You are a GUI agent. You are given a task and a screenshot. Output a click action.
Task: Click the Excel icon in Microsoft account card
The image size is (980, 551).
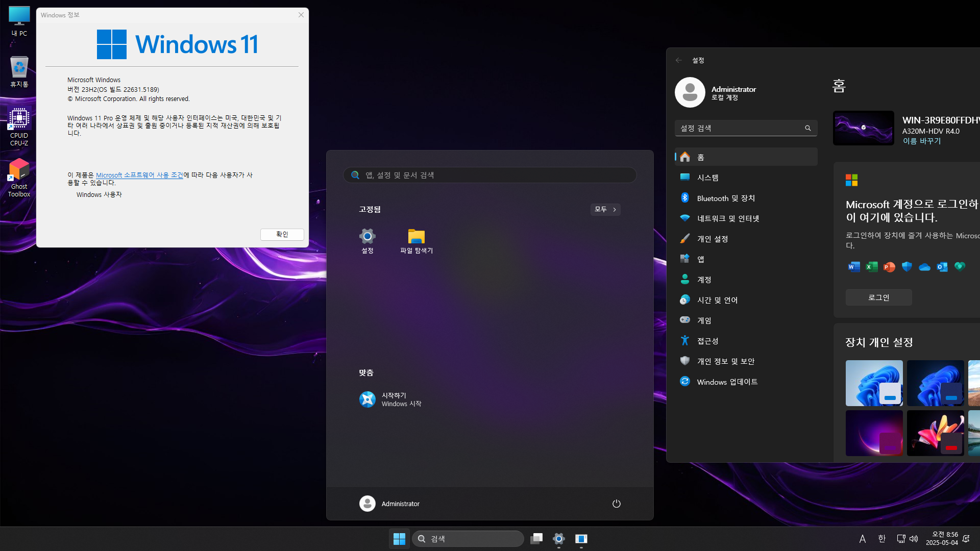coord(872,267)
